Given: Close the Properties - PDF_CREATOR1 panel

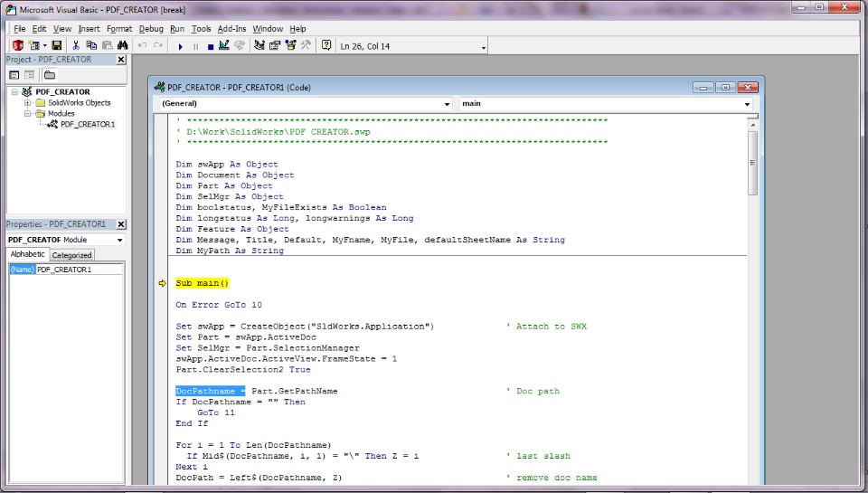Looking at the screenshot, I should point(121,223).
